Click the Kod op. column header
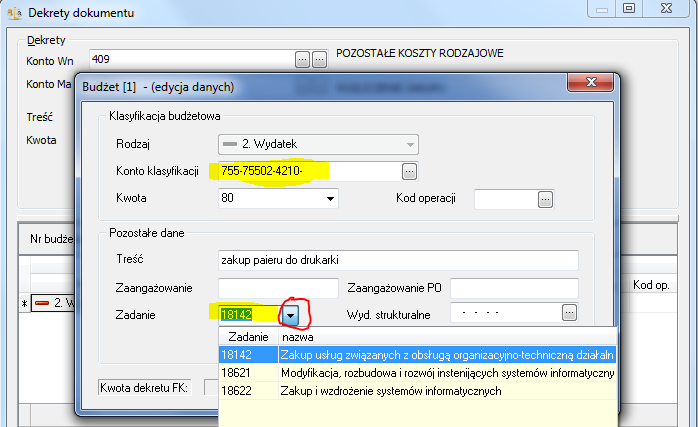This screenshot has height=427, width=698. [651, 285]
